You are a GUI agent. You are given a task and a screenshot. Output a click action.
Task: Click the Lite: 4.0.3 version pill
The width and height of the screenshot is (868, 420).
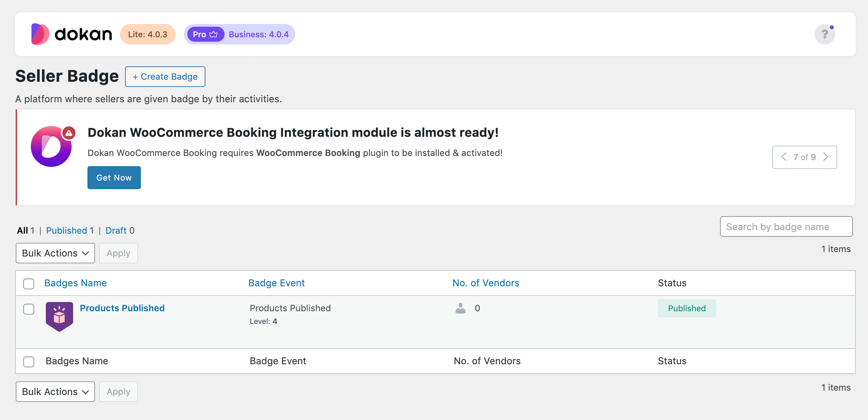coord(148,34)
